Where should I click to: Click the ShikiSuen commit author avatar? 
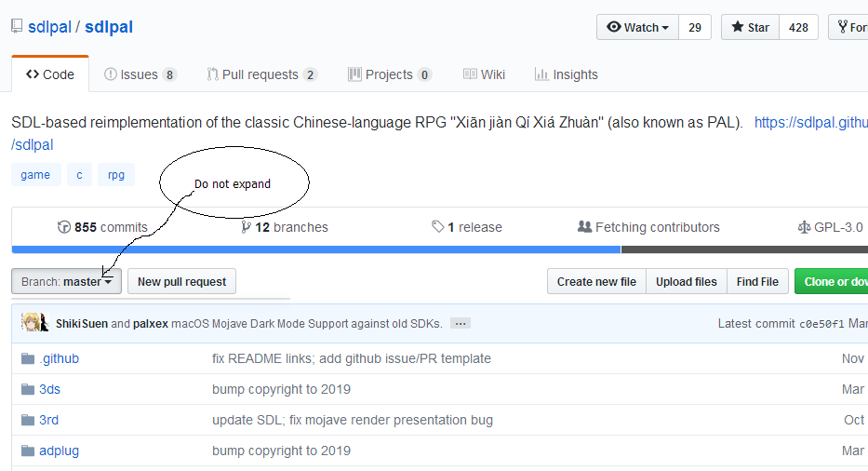(31, 322)
